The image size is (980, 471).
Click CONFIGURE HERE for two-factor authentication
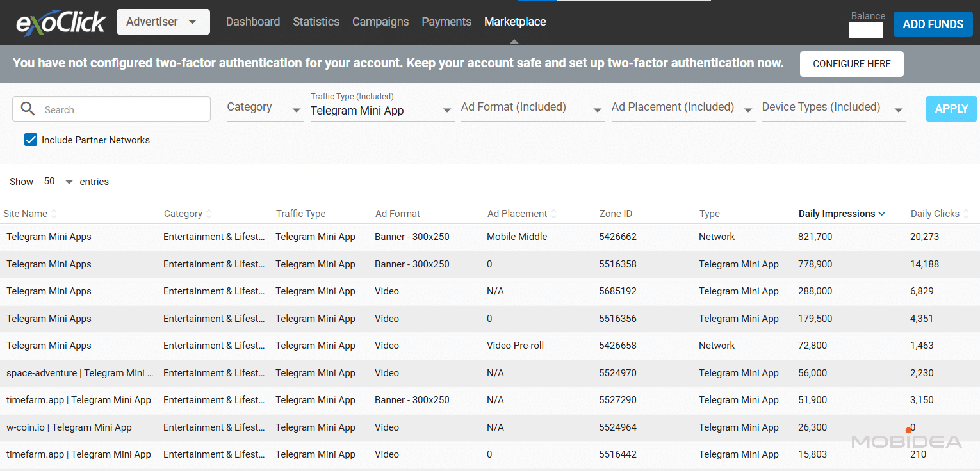pos(851,64)
